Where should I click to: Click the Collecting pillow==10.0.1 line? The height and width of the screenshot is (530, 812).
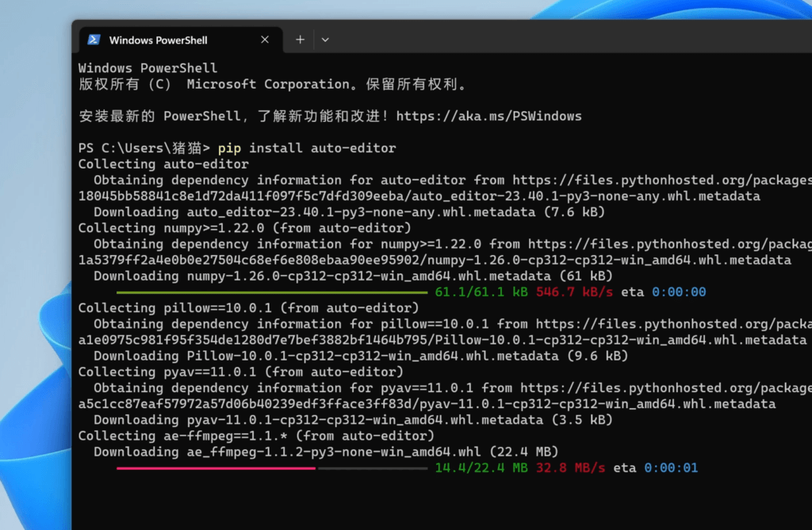pos(240,308)
